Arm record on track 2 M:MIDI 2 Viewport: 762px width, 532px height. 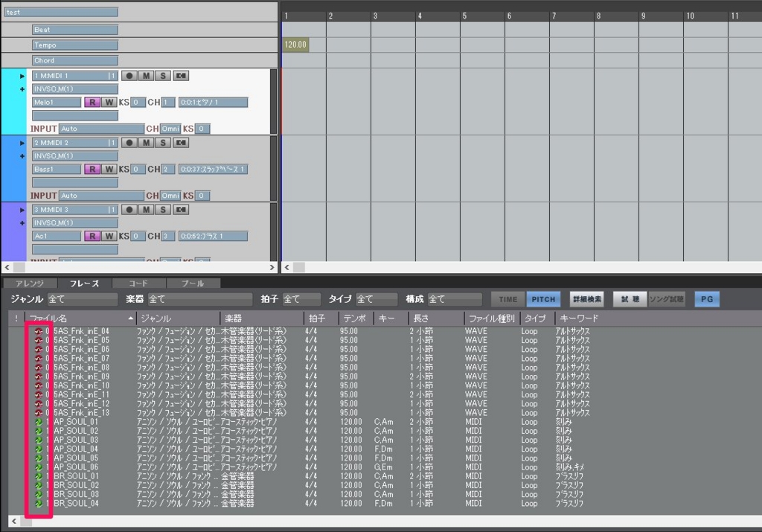click(129, 143)
